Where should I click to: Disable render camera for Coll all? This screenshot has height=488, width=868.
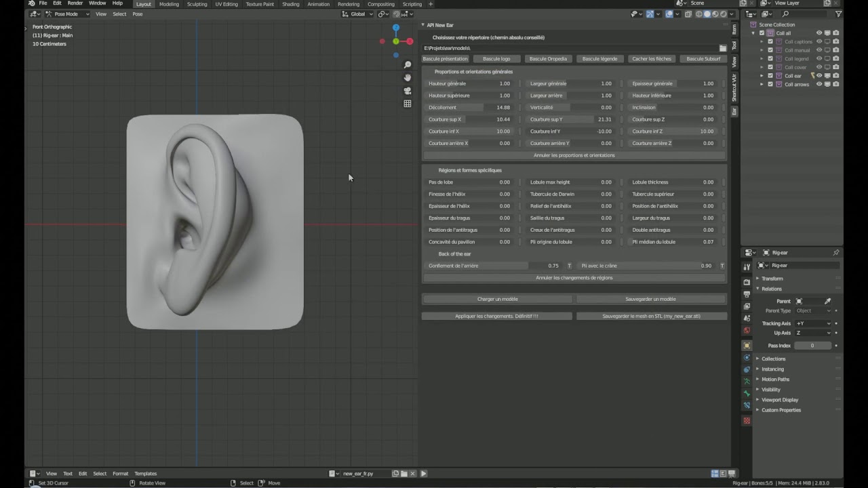point(835,33)
